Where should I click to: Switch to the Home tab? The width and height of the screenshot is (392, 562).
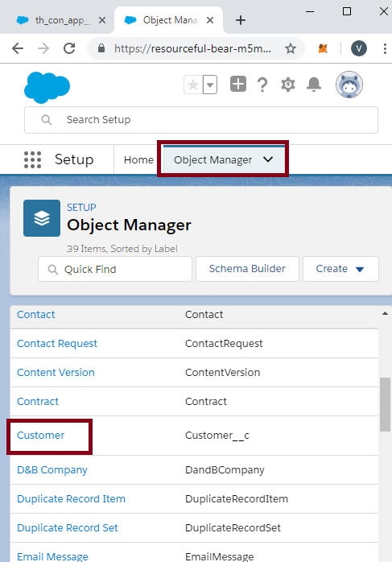pos(138,160)
